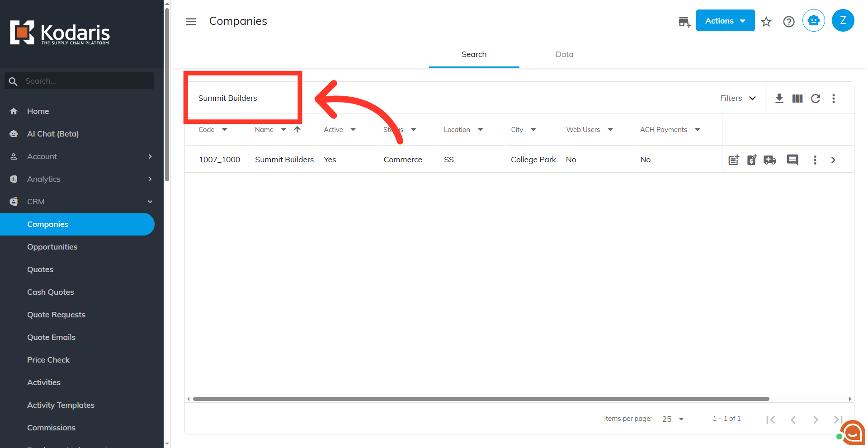Go to last page of results
Image resolution: width=868 pixels, height=448 pixels.
[838, 420]
